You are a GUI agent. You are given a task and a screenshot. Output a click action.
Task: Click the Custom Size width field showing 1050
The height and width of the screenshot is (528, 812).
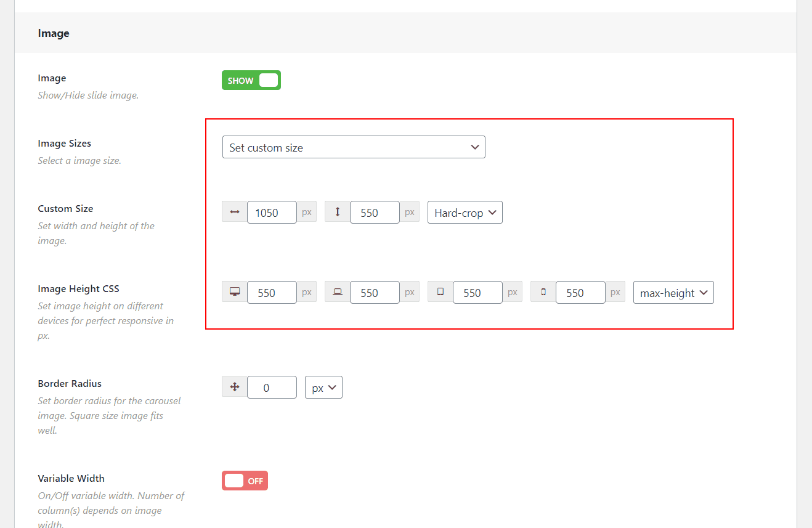click(272, 213)
